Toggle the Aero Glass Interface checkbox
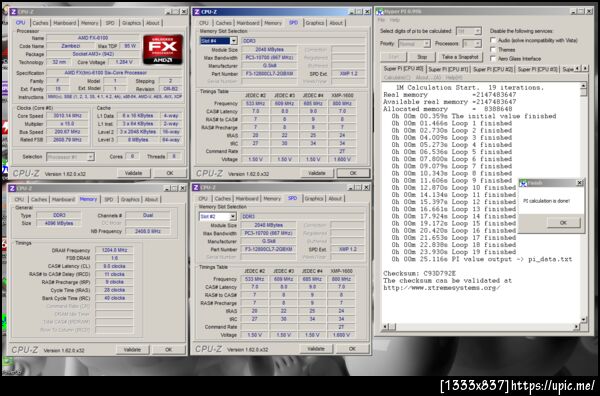 pyautogui.click(x=493, y=59)
